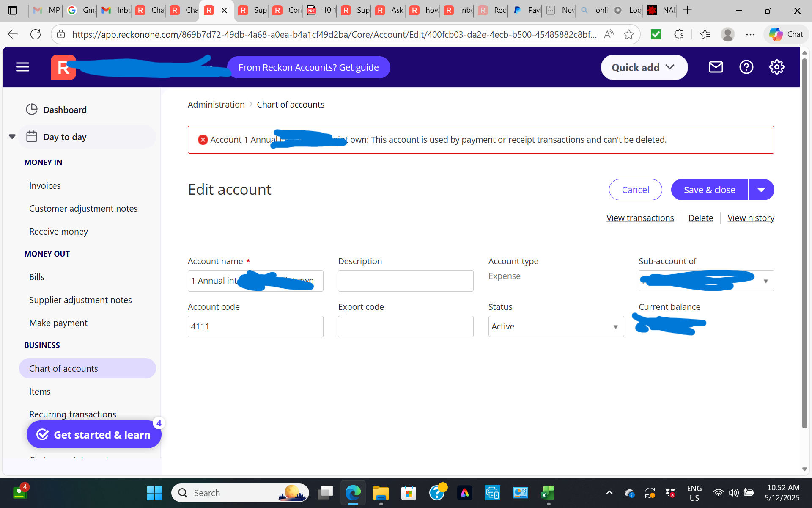Dismiss the red error icon in alert
This screenshot has width=812, height=508.
click(203, 140)
